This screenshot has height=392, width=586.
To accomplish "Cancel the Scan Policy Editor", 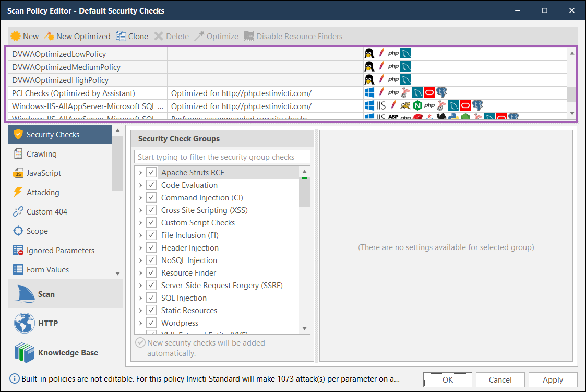I will pyautogui.click(x=500, y=379).
